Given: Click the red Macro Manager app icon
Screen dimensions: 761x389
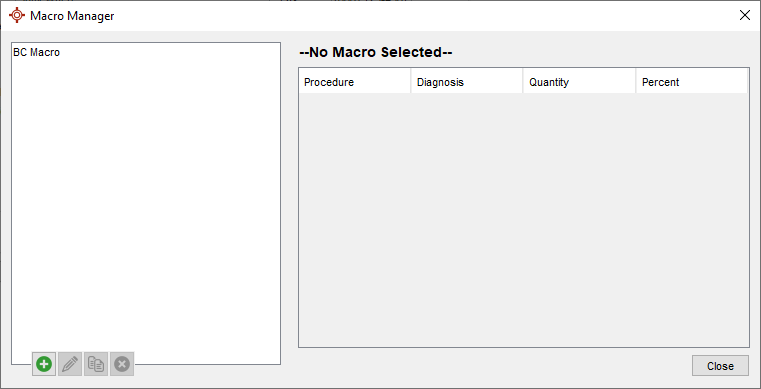Looking at the screenshot, I should [x=17, y=16].
